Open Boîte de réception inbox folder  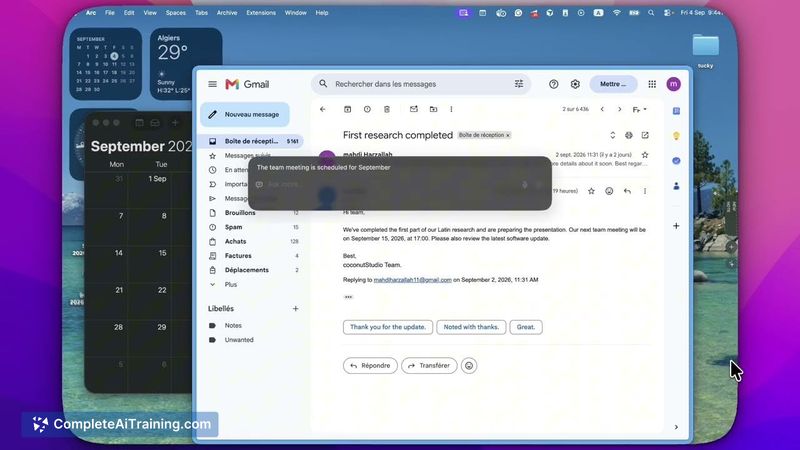[x=252, y=141]
